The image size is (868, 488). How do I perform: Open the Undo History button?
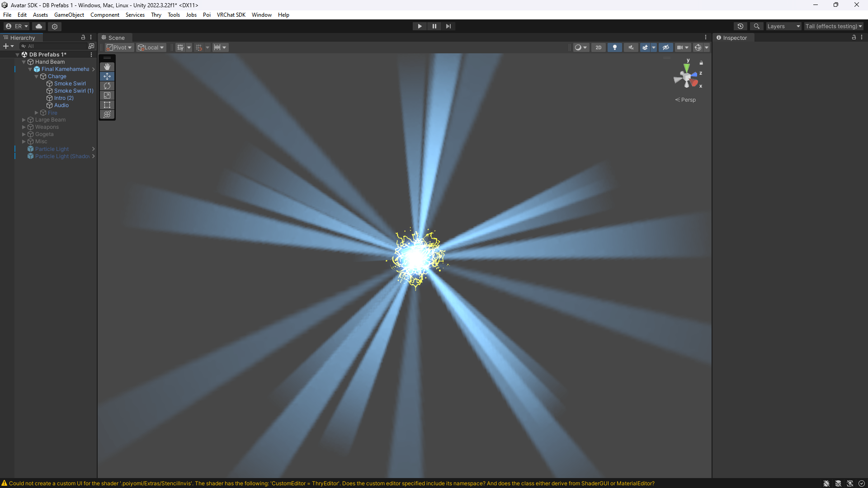(x=740, y=26)
